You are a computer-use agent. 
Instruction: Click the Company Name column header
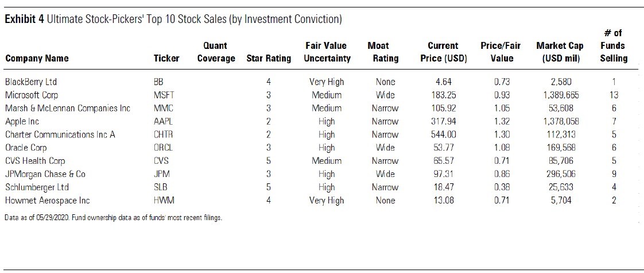pyautogui.click(x=37, y=58)
